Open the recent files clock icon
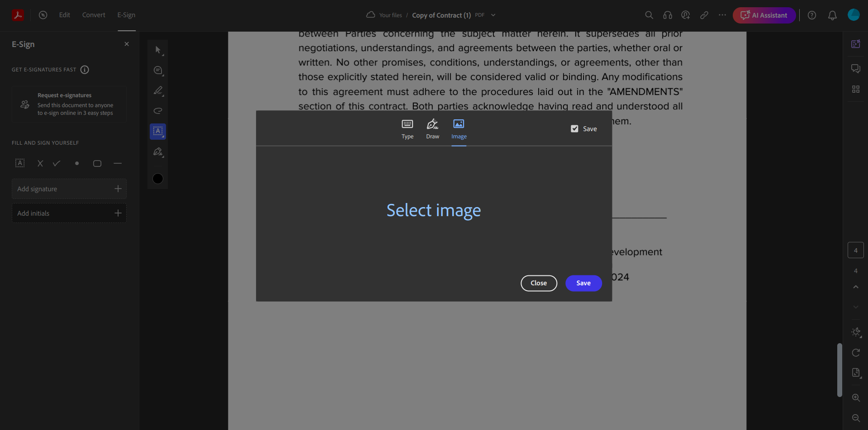 point(43,15)
